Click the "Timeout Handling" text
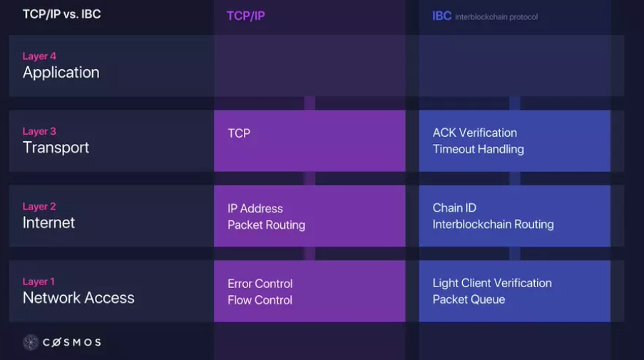This screenshot has height=360, width=644. click(478, 149)
